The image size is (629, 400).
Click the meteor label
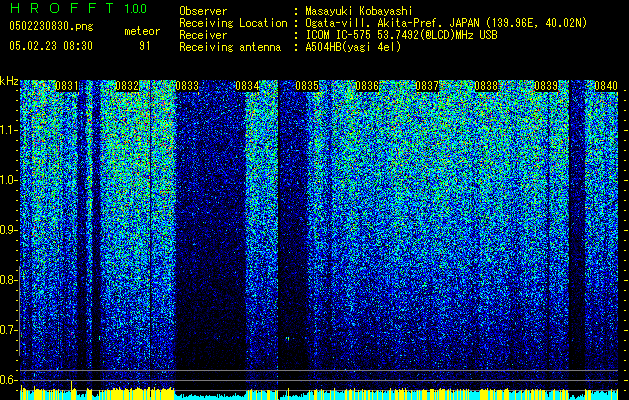[x=142, y=31]
